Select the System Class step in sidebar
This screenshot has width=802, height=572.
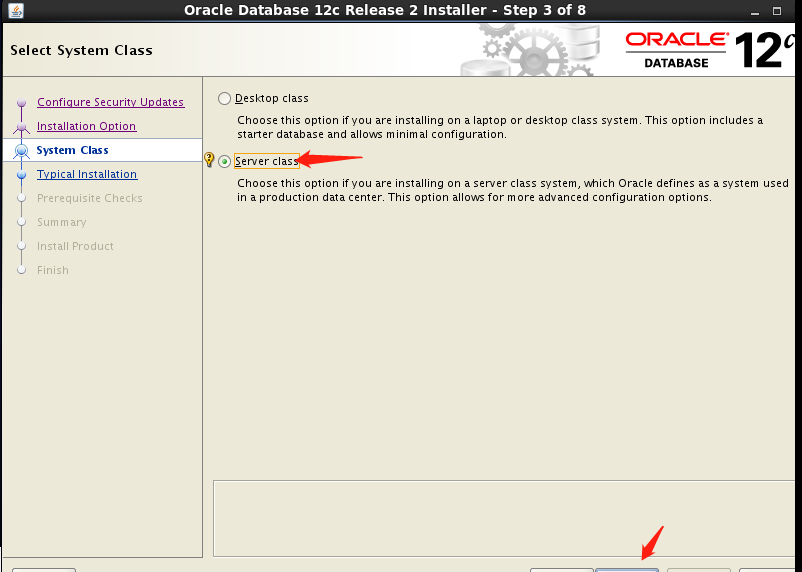click(72, 150)
